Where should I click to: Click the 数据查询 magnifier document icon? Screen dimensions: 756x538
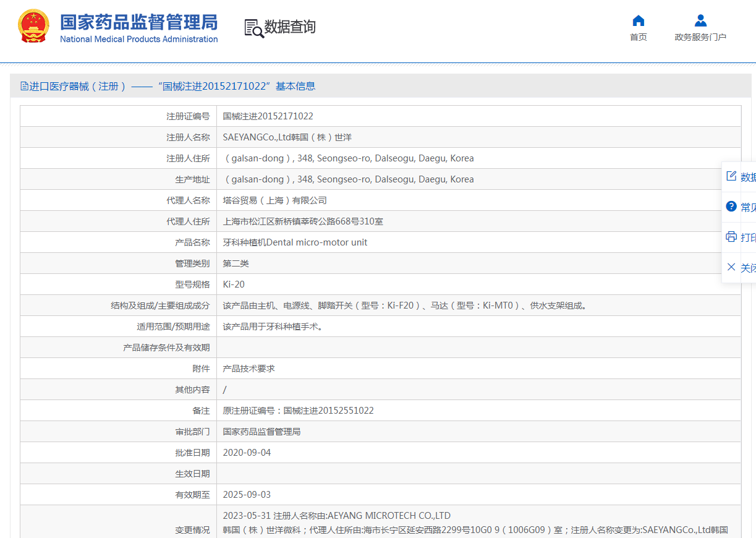[x=253, y=28]
